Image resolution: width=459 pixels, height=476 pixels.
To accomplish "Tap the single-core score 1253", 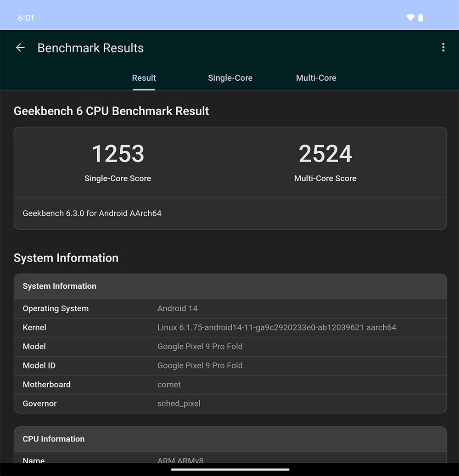I will (x=118, y=154).
